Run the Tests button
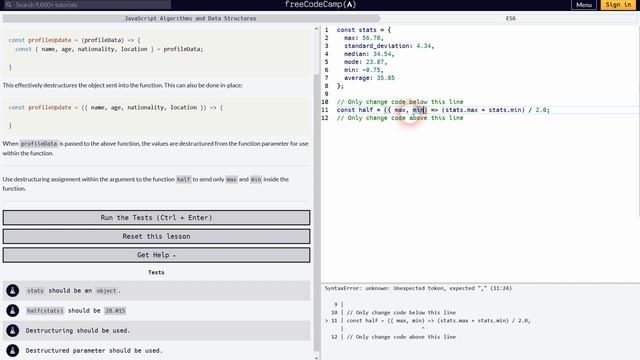This screenshot has width=640, height=360. tap(156, 218)
